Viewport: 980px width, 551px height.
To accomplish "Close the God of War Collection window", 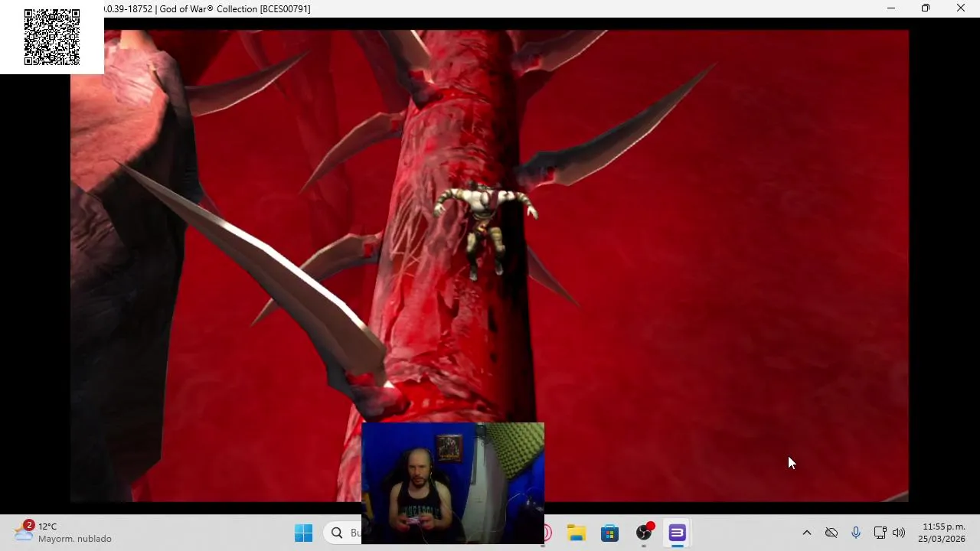I will [x=961, y=8].
